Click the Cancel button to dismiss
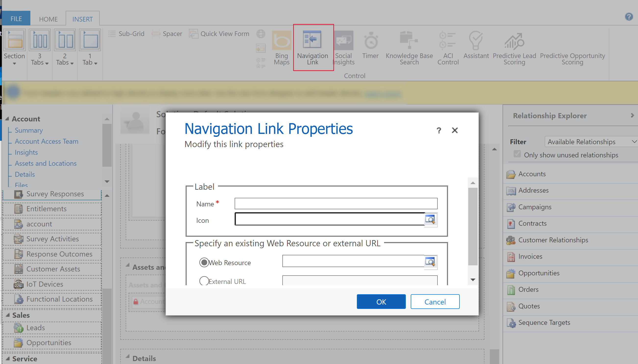This screenshot has height=364, width=638. 435,301
